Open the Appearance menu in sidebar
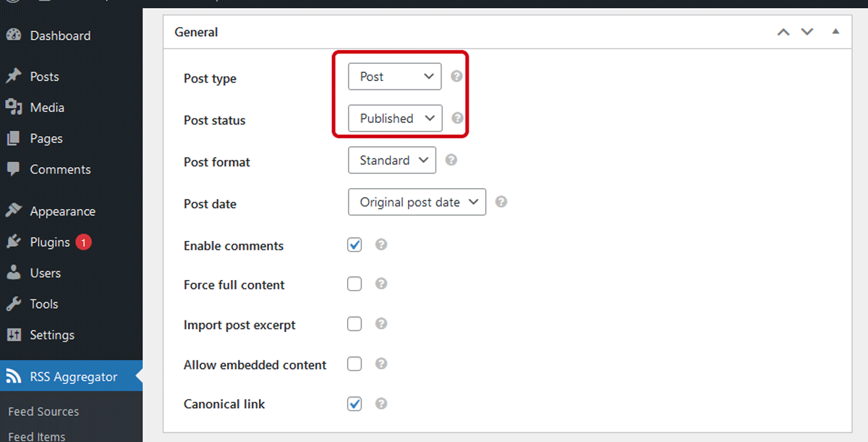 point(62,211)
